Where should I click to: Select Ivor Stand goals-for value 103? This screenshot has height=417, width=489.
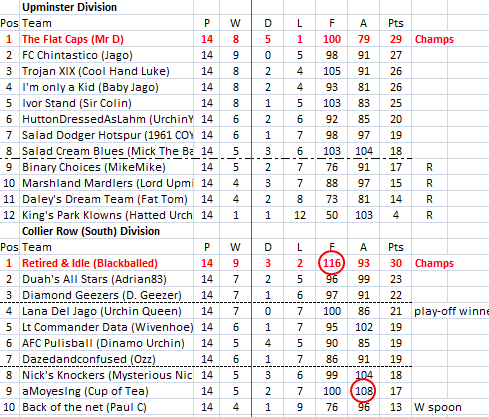(x=332, y=103)
